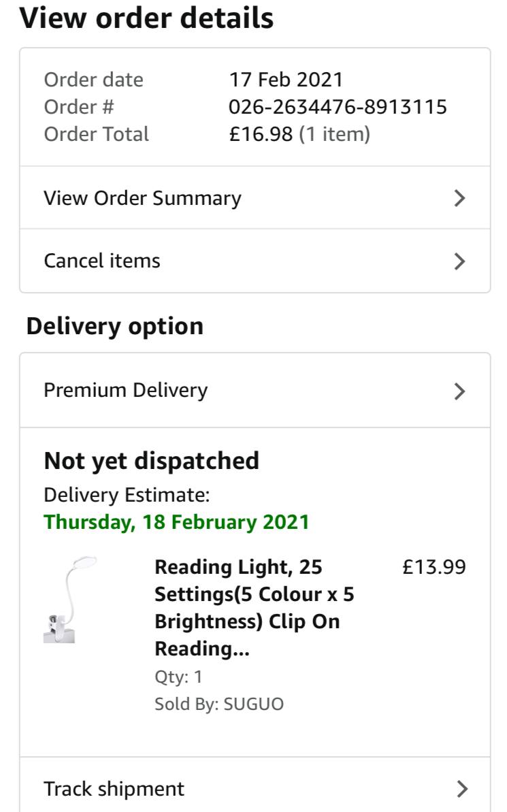Click the (1 item) text
Image resolution: width=507 pixels, height=812 pixels.
pos(334,134)
